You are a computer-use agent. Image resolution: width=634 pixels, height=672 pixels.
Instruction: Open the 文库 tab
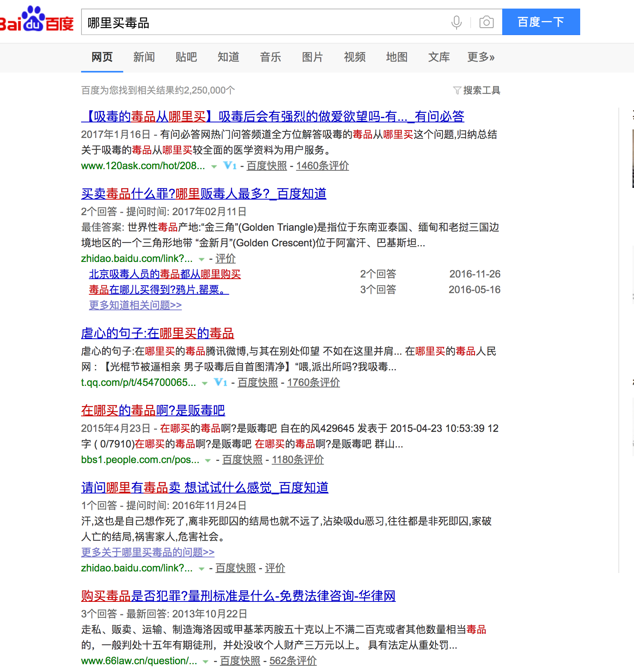click(439, 57)
